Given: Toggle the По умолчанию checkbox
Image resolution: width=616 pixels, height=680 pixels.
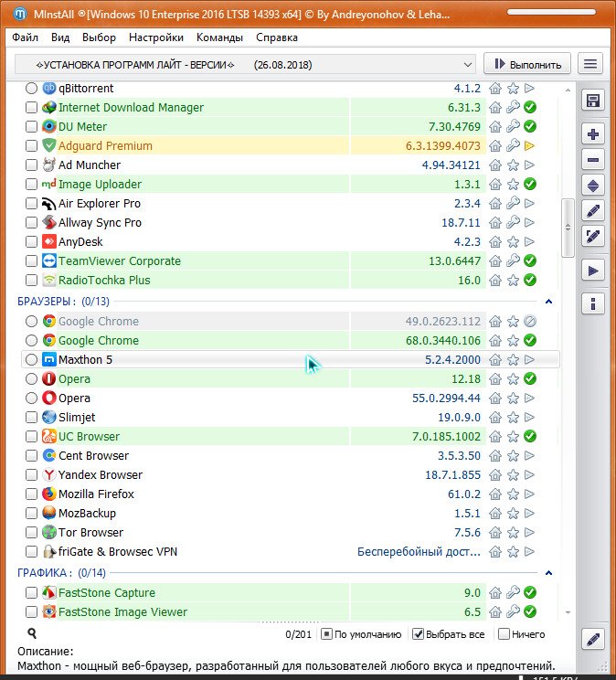Looking at the screenshot, I should tap(326, 634).
